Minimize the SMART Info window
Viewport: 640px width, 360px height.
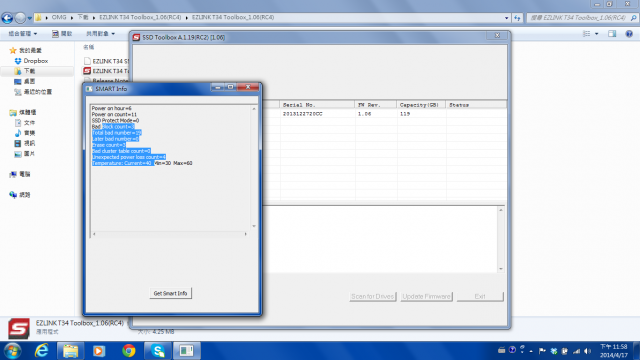pos(218,87)
